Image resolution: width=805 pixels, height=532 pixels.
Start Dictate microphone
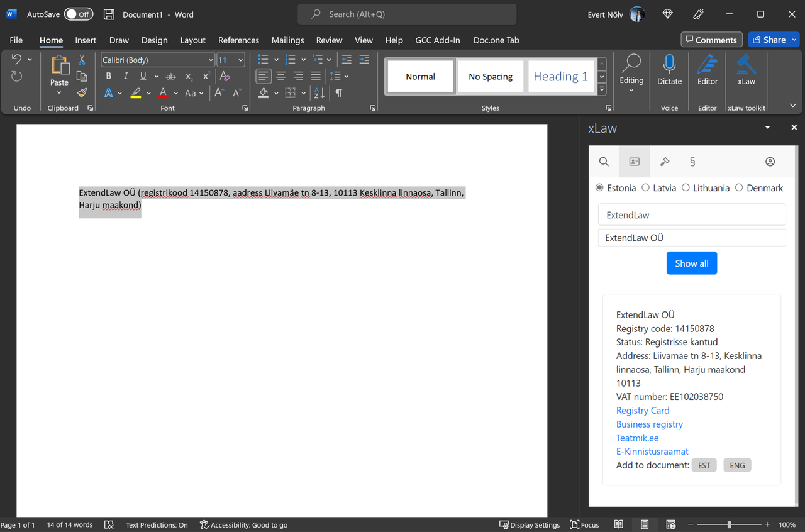pos(669,70)
